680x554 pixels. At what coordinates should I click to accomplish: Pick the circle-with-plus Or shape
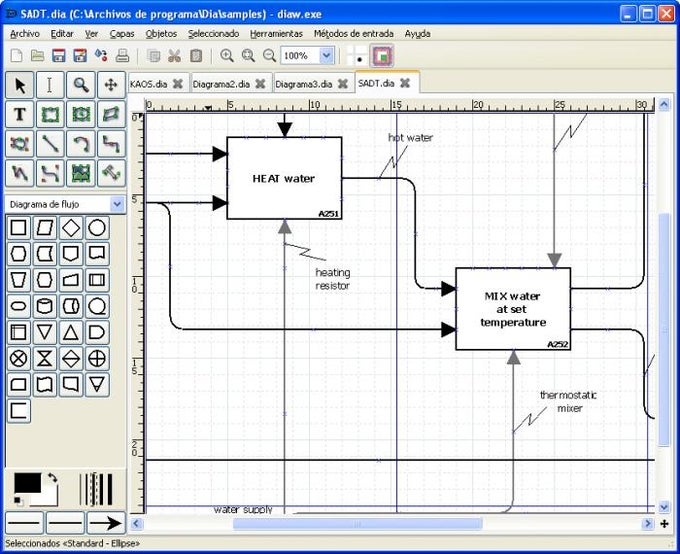click(x=97, y=359)
